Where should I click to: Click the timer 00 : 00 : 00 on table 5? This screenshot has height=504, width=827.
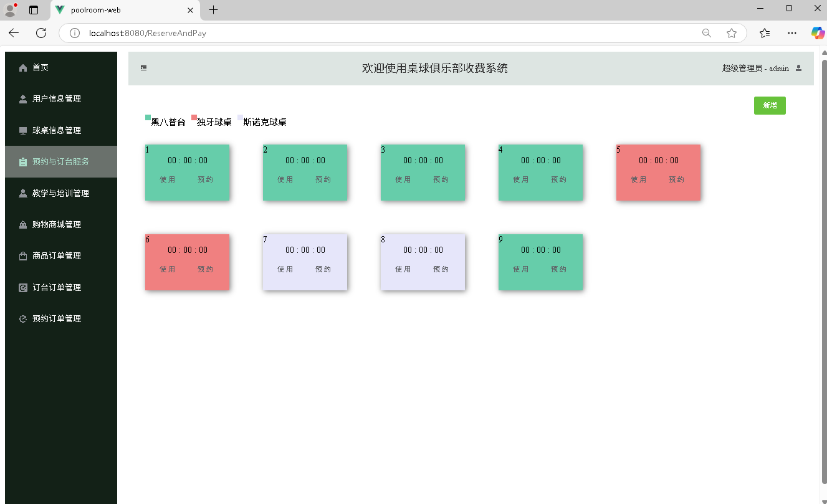(x=659, y=161)
